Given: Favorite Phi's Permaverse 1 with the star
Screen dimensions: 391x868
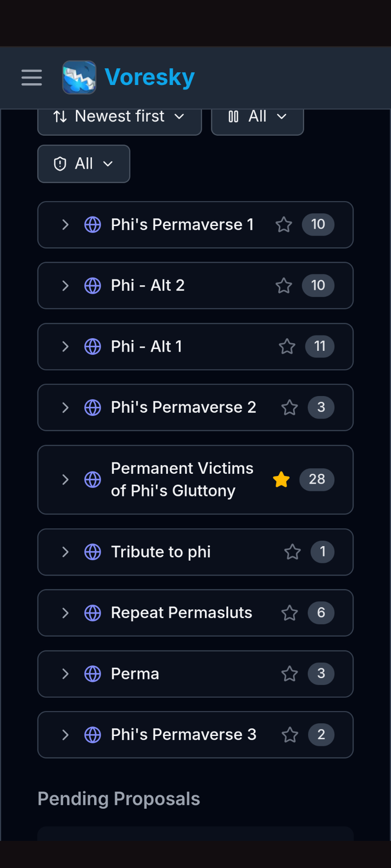Looking at the screenshot, I should click(284, 225).
